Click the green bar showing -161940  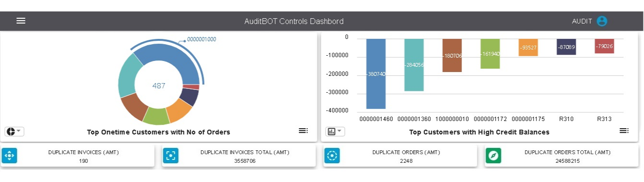tap(490, 54)
